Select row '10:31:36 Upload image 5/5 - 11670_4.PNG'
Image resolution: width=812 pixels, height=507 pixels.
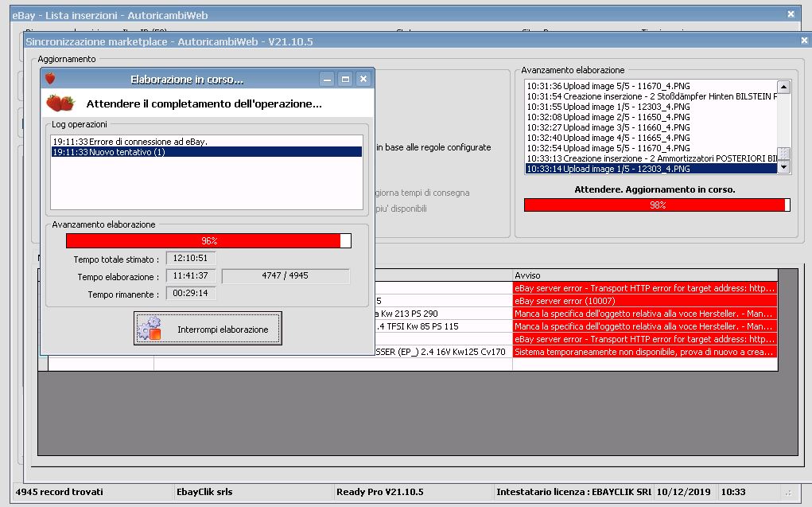(x=651, y=86)
